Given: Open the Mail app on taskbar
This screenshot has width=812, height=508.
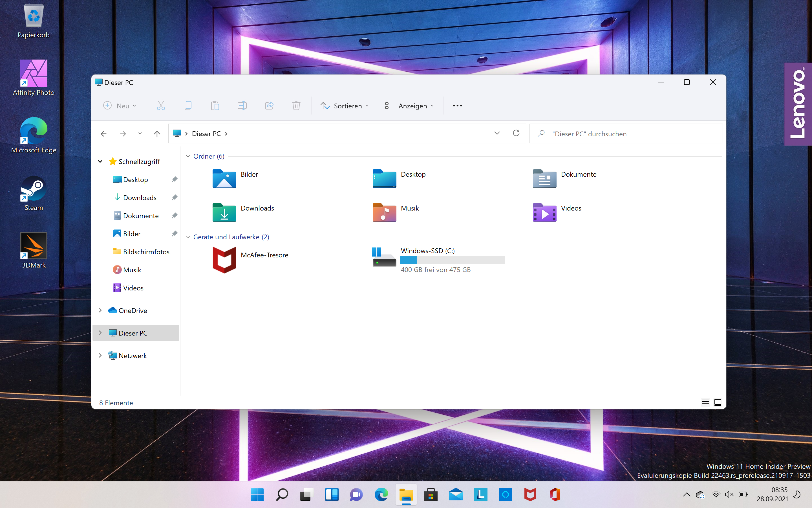Looking at the screenshot, I should [456, 494].
